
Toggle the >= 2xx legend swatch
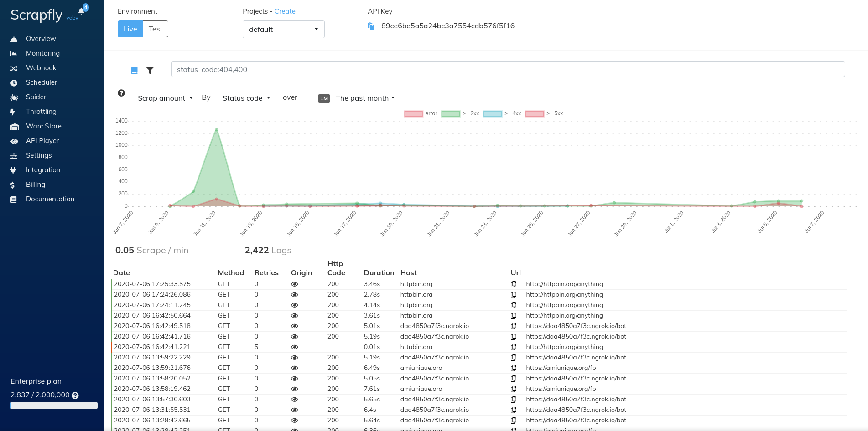(x=451, y=113)
